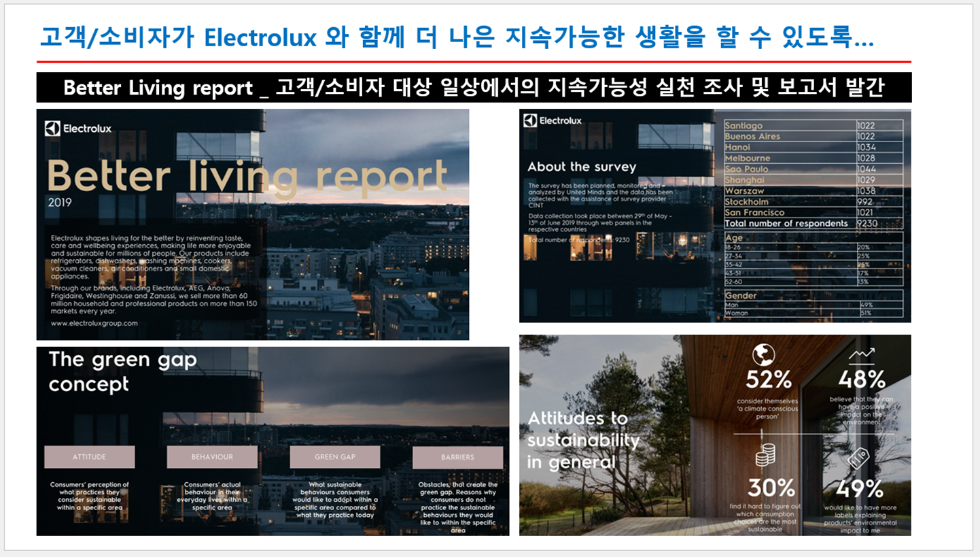The image size is (980, 557).
Task: Select the 'Woman' row in Gender table
Action: point(813,313)
